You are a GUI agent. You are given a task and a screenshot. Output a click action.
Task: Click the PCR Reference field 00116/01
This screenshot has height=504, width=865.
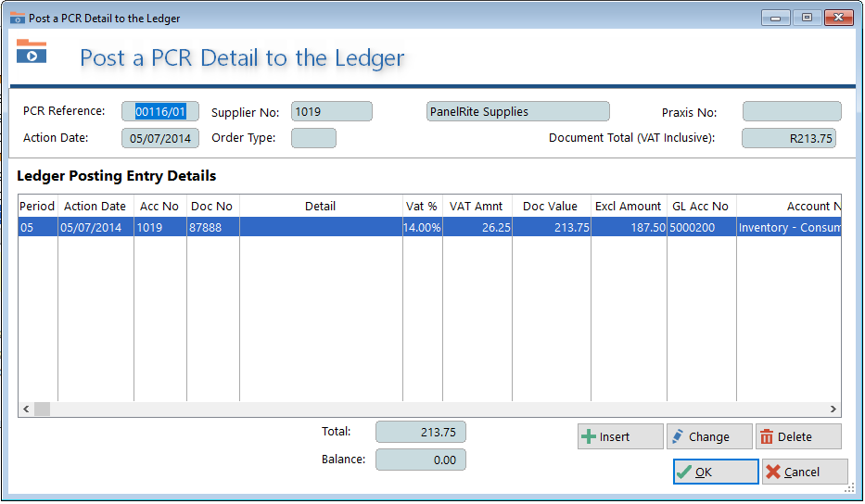pyautogui.click(x=160, y=111)
